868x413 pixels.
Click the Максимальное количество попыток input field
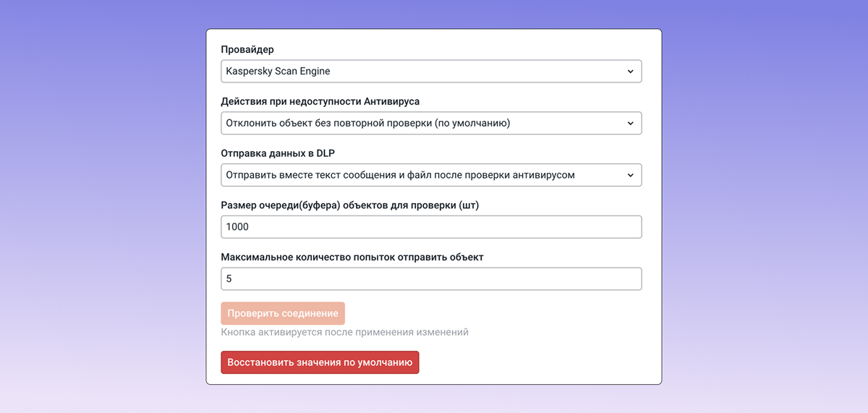(430, 279)
